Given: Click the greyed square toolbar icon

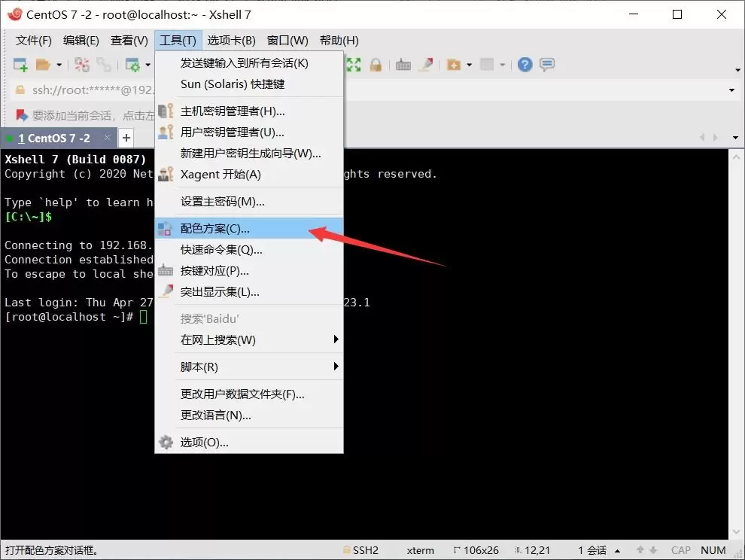Looking at the screenshot, I should tap(487, 65).
